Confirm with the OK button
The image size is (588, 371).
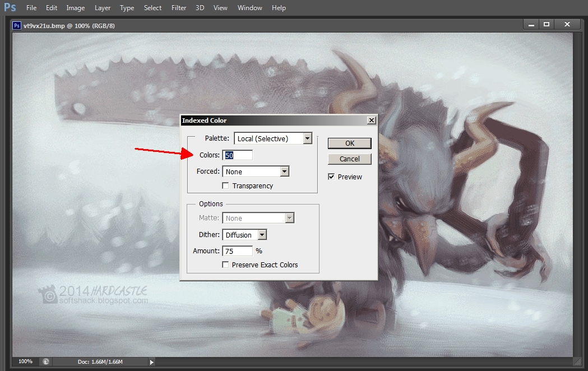[x=350, y=143]
